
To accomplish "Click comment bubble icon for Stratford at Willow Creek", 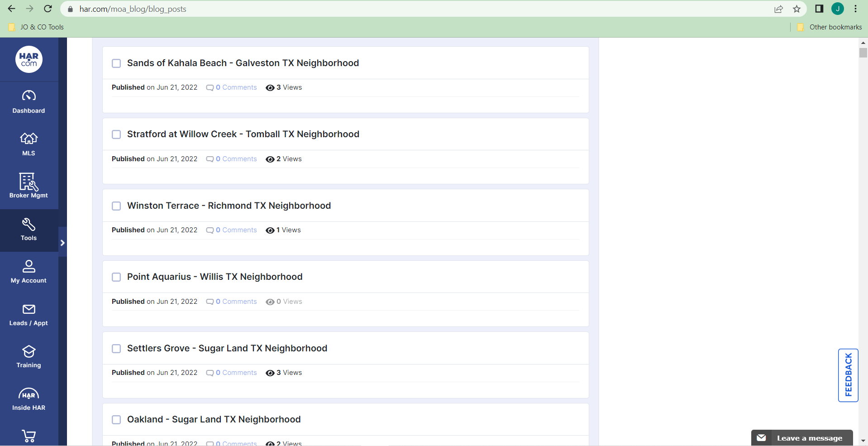I will point(210,159).
